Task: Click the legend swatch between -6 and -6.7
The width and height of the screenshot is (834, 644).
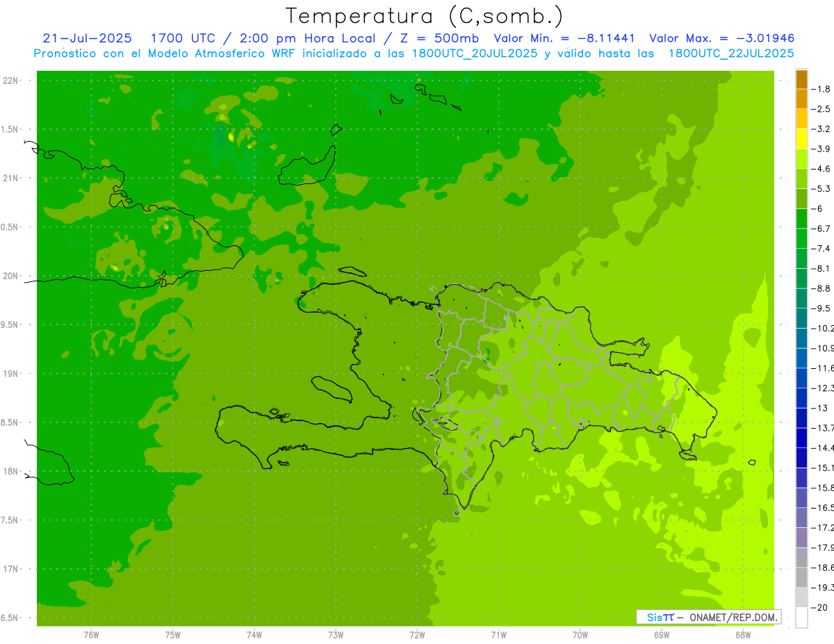Action: pyautogui.click(x=801, y=219)
